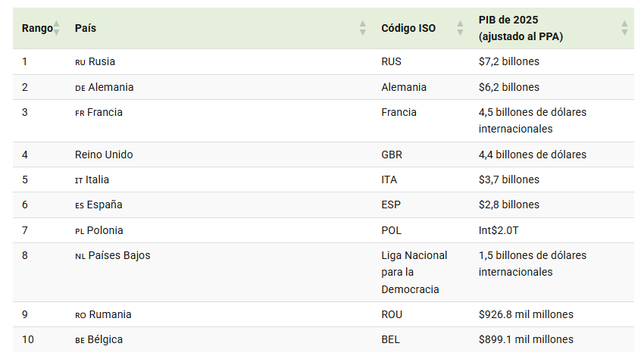
Task: Click the Rango column header text
Action: 36,28
